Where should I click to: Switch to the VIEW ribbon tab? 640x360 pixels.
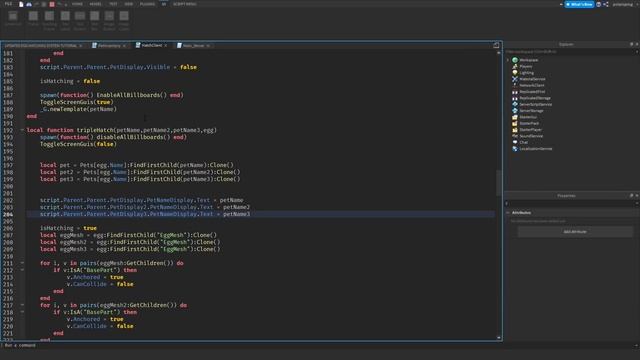129,4
